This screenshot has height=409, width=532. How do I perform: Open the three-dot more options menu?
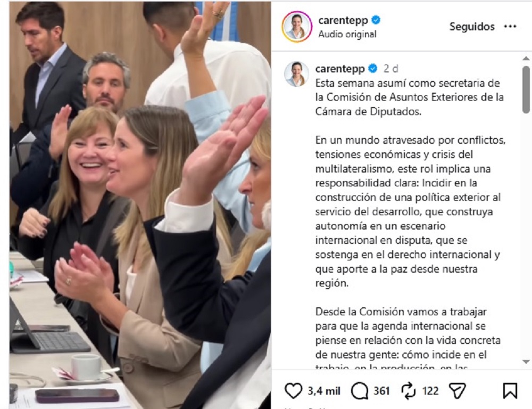pyautogui.click(x=510, y=27)
